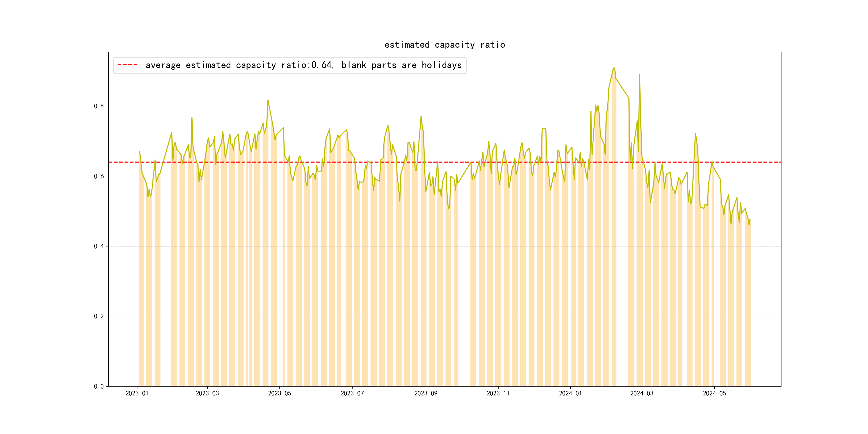
Task: Click the 2023-07 x-axis tick label
Action: pos(352,393)
